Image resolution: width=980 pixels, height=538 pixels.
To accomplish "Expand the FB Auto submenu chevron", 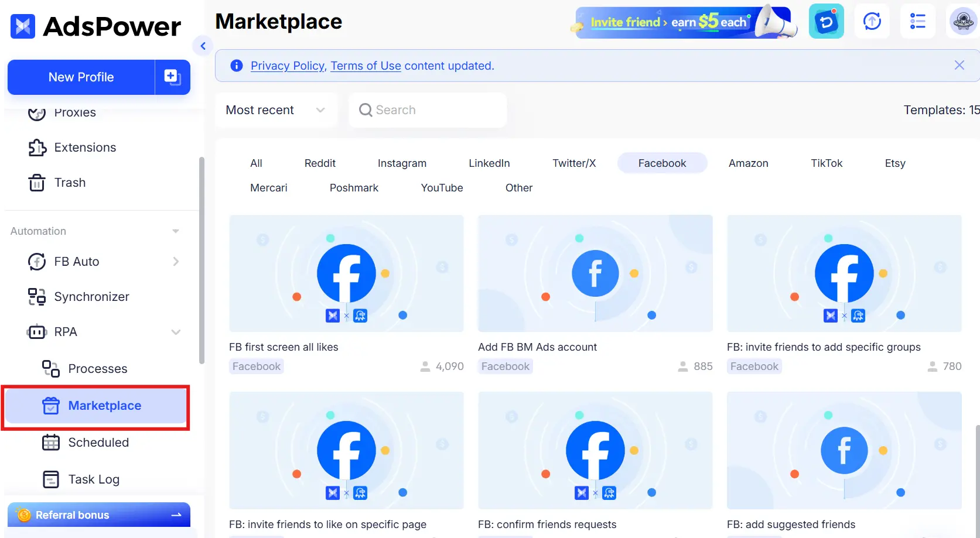I will click(x=176, y=262).
